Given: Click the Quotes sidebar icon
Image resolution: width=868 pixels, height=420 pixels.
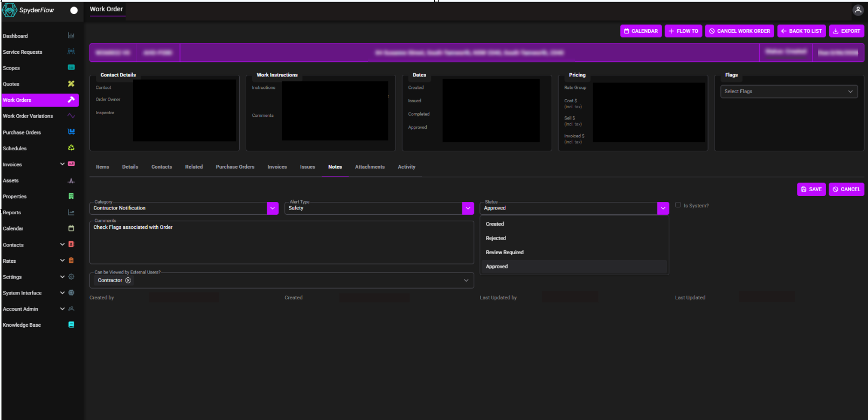Looking at the screenshot, I should click(x=71, y=83).
